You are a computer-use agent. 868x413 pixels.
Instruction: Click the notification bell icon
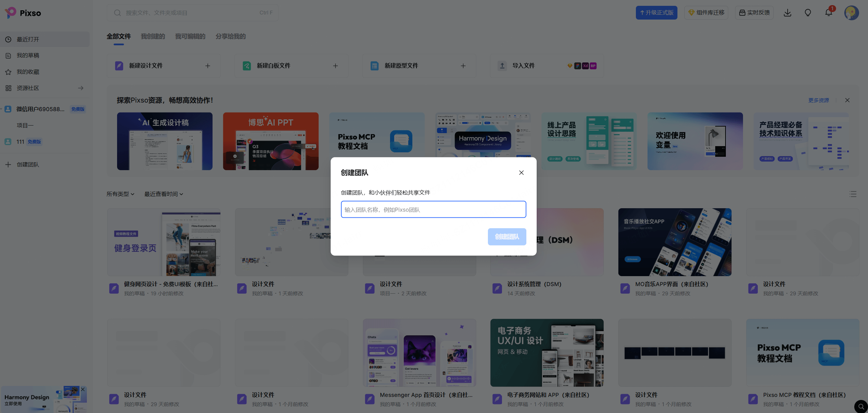(x=829, y=13)
